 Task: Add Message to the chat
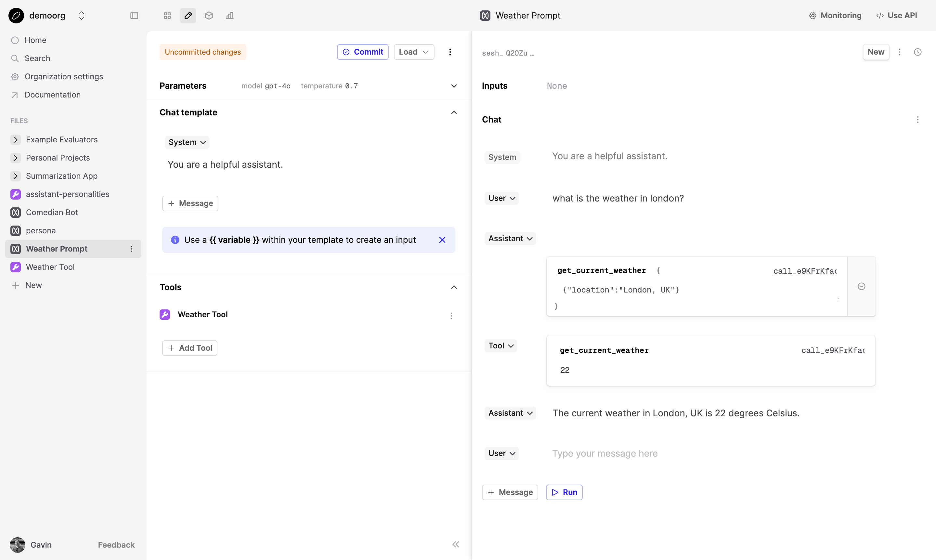510,492
